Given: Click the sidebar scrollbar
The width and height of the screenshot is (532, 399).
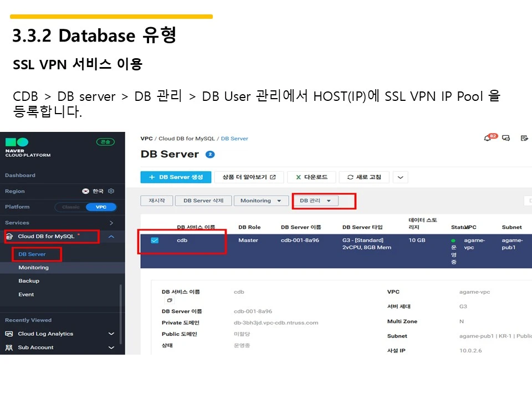Looking at the screenshot, I should coord(120,314).
